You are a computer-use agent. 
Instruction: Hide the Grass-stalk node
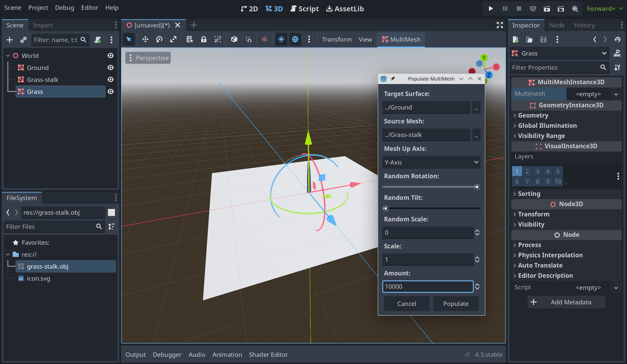pyautogui.click(x=110, y=79)
